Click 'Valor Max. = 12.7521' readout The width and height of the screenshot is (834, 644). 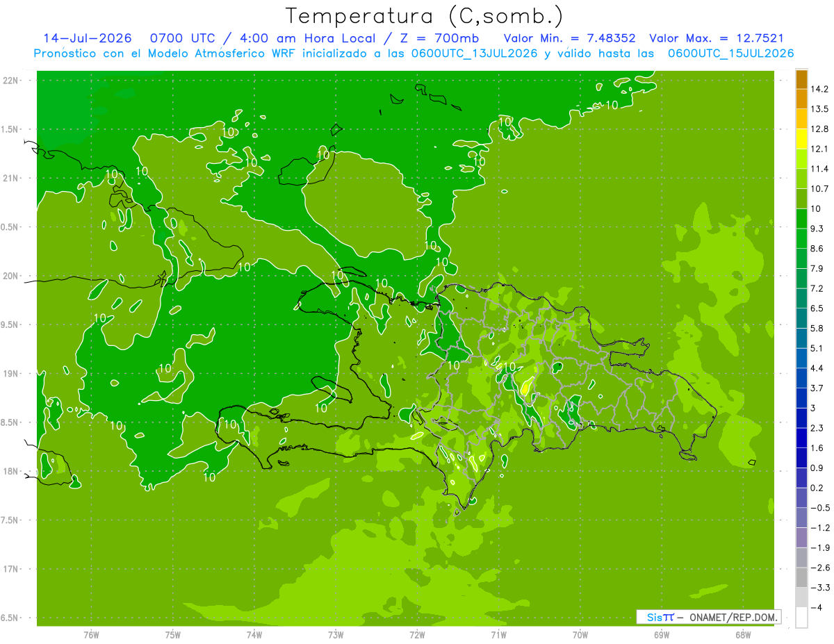[717, 38]
